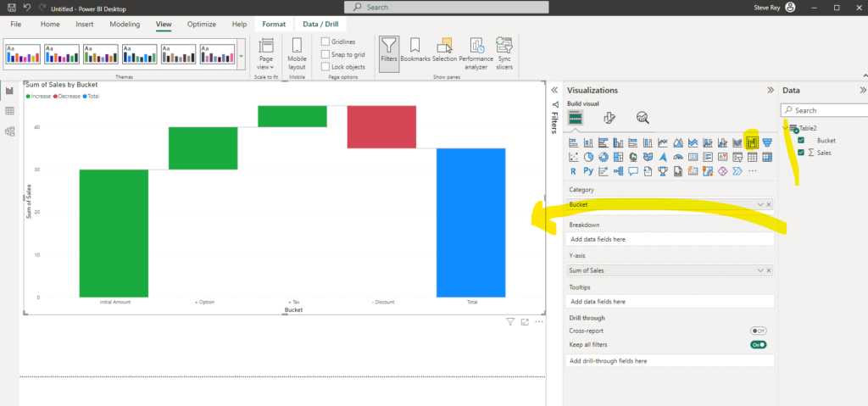This screenshot has width=868, height=406.
Task: Switch to Table view in left sidebar
Action: click(x=9, y=111)
